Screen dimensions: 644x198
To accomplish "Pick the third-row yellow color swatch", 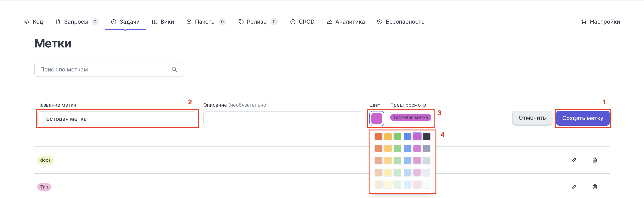I will point(388,160).
